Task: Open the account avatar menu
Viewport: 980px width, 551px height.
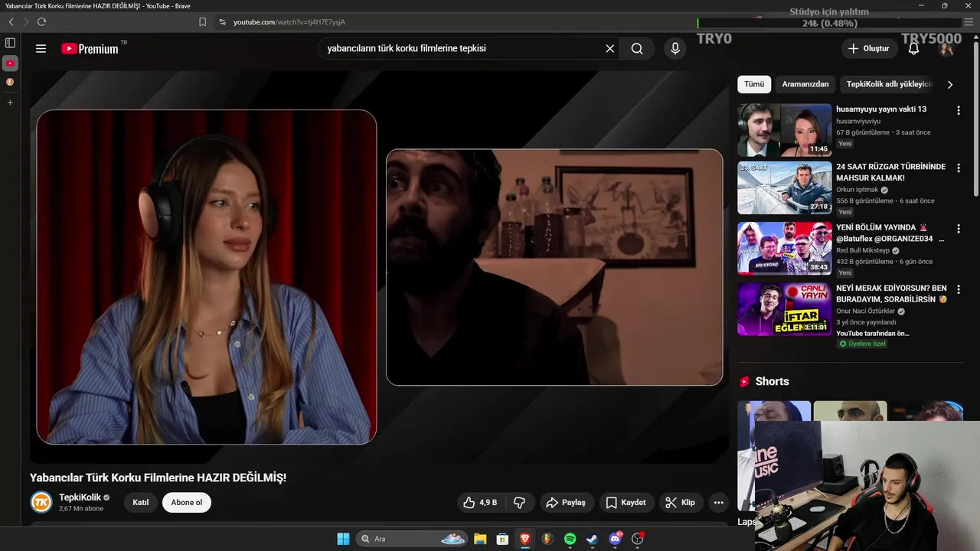Action: [946, 48]
